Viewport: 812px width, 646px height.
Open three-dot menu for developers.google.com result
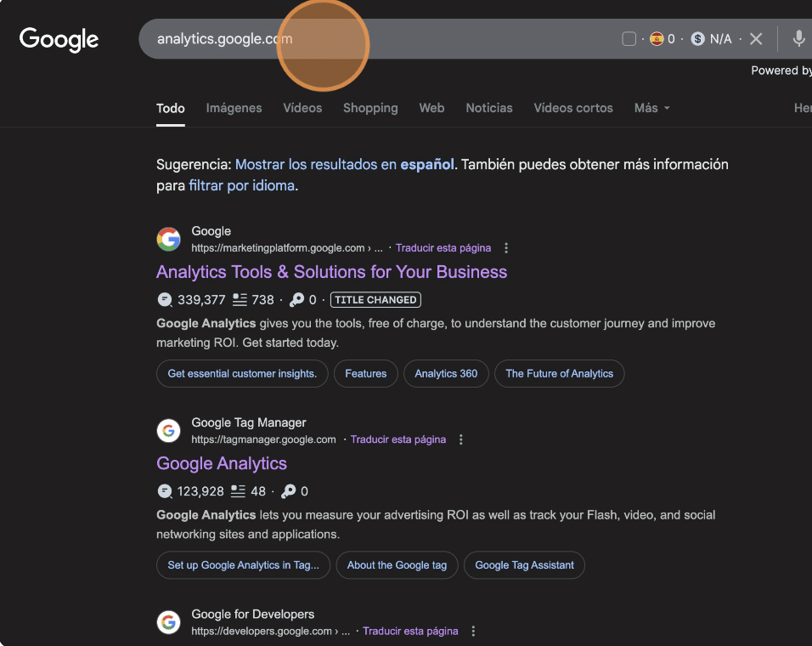pos(473,631)
